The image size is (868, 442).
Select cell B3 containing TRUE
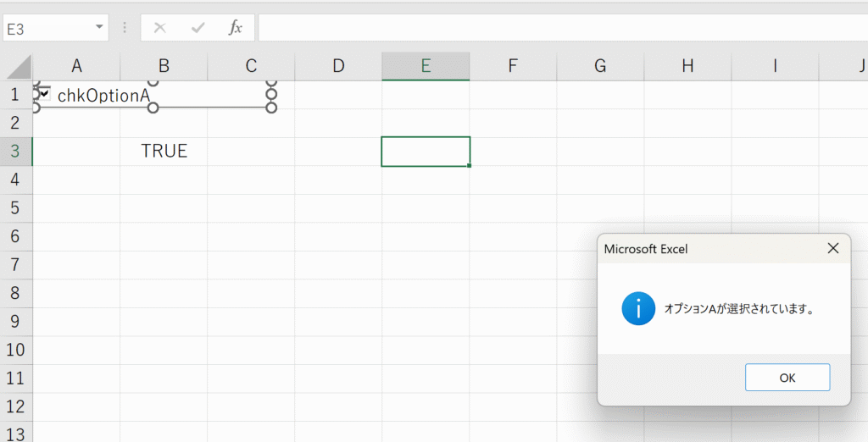point(164,152)
